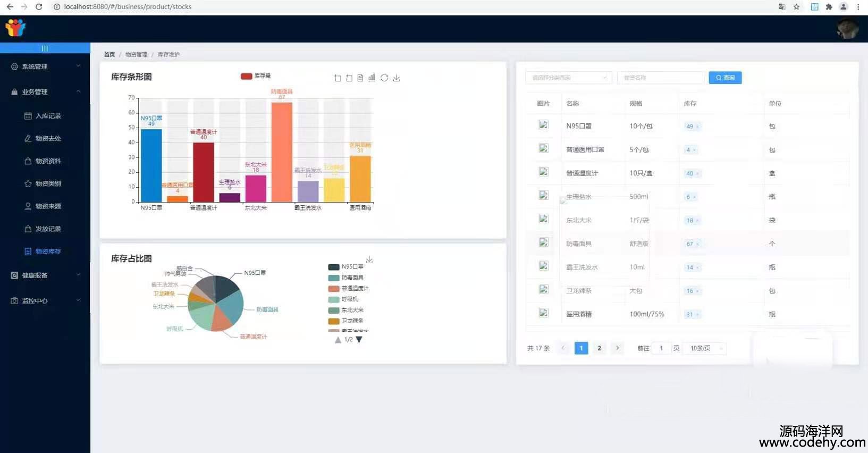Click previous page arrow in pagination
The image size is (868, 453).
[563, 348]
